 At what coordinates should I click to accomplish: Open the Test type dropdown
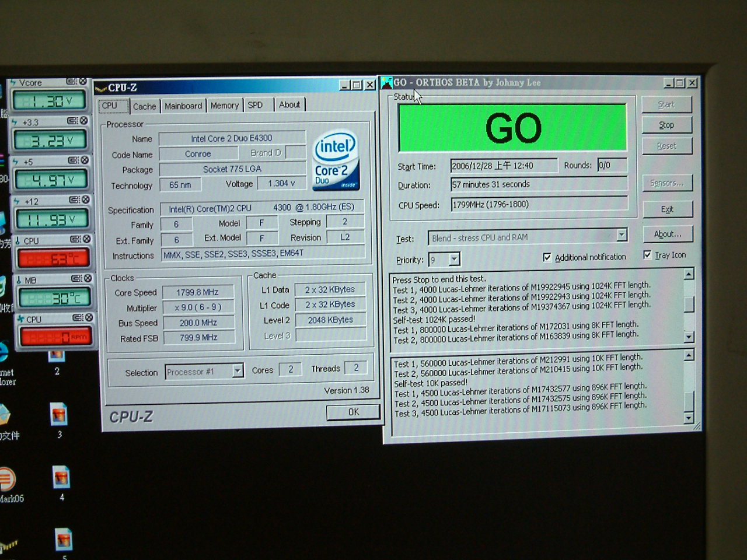pos(622,235)
